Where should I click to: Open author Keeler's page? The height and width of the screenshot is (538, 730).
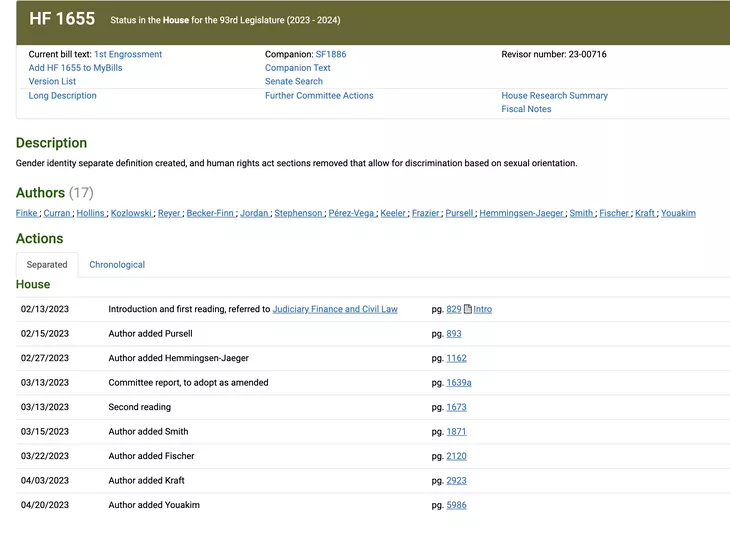pos(393,213)
